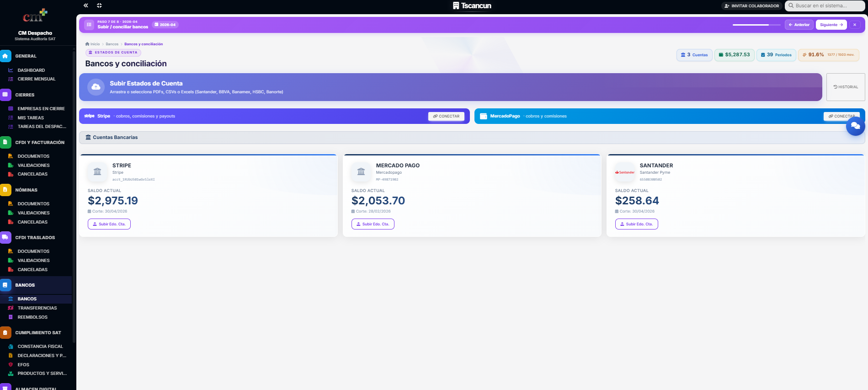
Task: Click the Santander logo thumbnail
Action: click(x=625, y=172)
